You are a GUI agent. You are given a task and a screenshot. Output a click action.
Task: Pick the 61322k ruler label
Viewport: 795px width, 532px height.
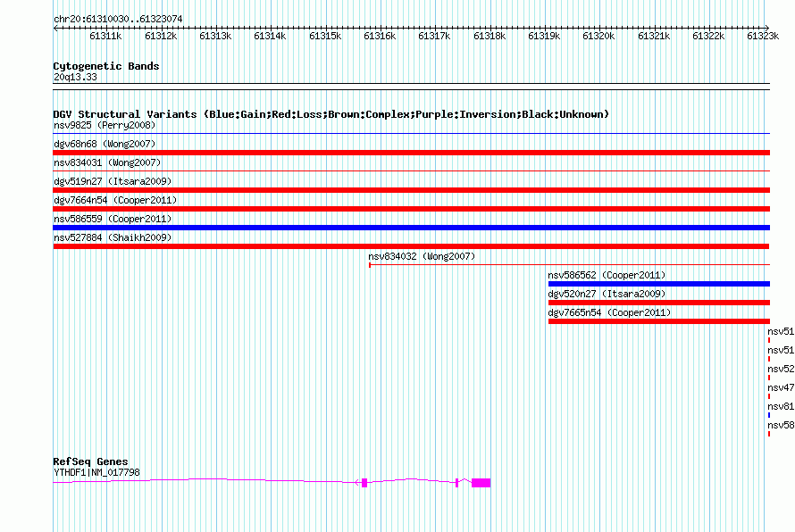click(x=708, y=36)
